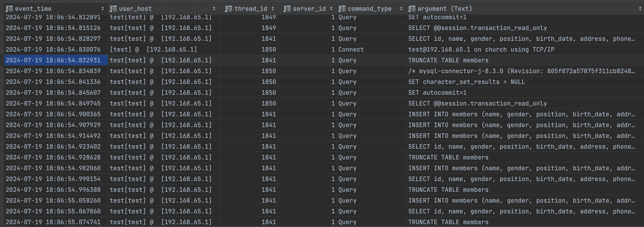Image resolution: width=644 pixels, height=227 pixels.
Task: Click the user_host column header label
Action: pos(135,9)
